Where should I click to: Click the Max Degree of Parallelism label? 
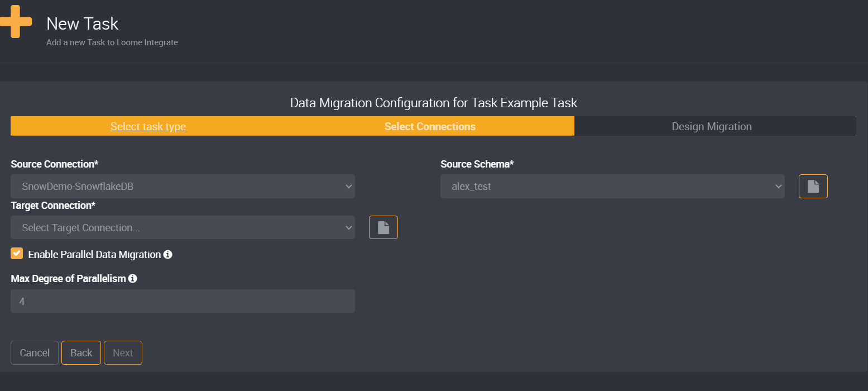tap(68, 278)
